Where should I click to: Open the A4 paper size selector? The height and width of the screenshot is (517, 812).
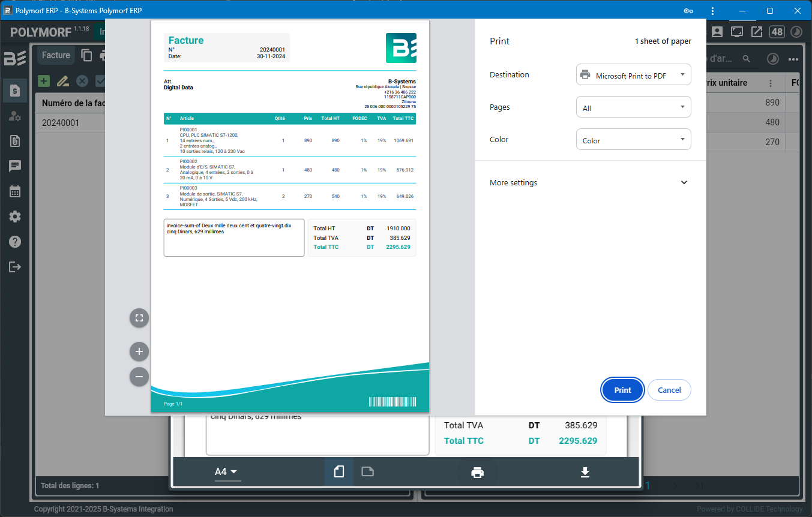227,472
